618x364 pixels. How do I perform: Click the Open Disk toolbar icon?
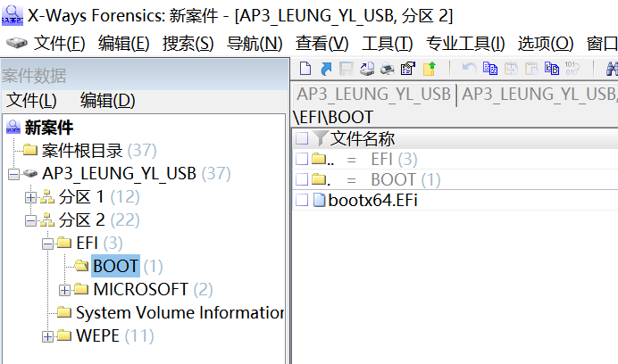tap(367, 69)
